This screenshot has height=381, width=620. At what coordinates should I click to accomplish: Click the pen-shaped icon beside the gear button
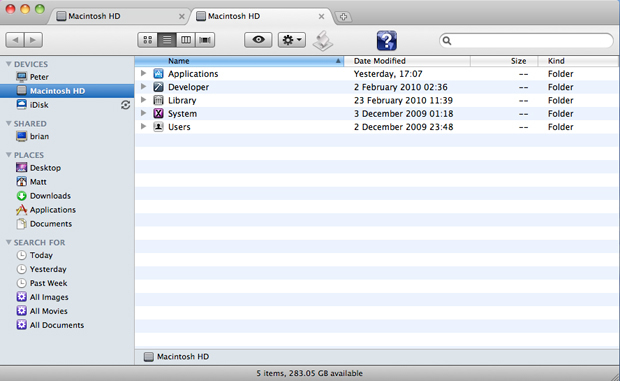coord(323,41)
